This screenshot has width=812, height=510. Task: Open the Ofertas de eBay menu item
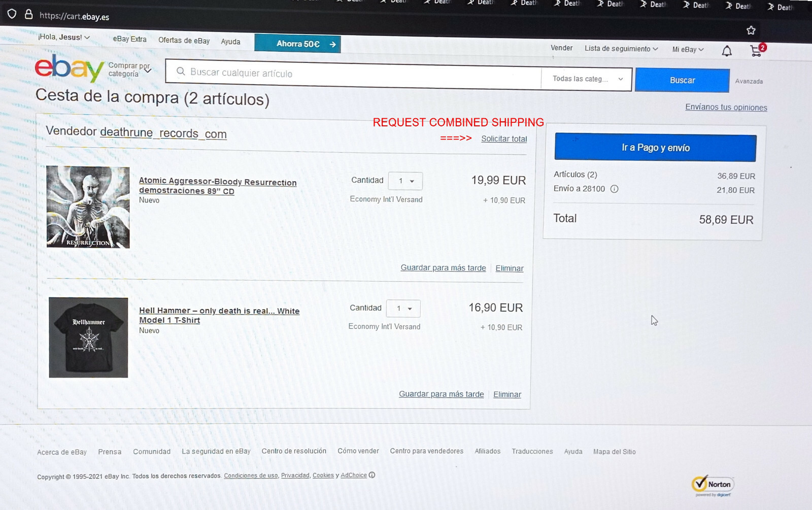coord(184,41)
